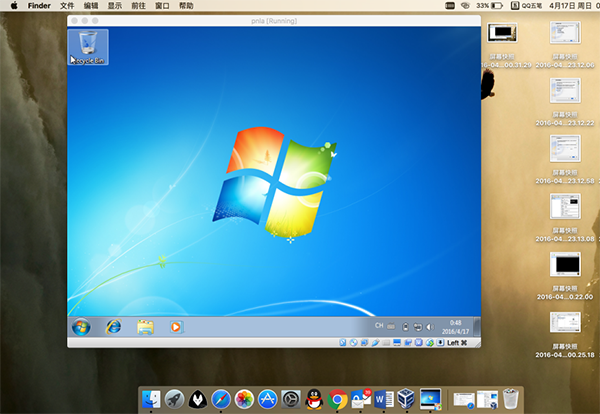Open the Windows Start menu orb
Screen dimensions: 600x414
(x=81, y=326)
